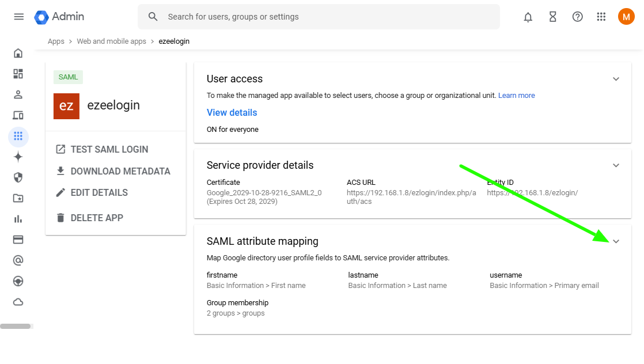644x364 pixels.
Task: Click '2 groups > groups' value
Action: tap(236, 313)
